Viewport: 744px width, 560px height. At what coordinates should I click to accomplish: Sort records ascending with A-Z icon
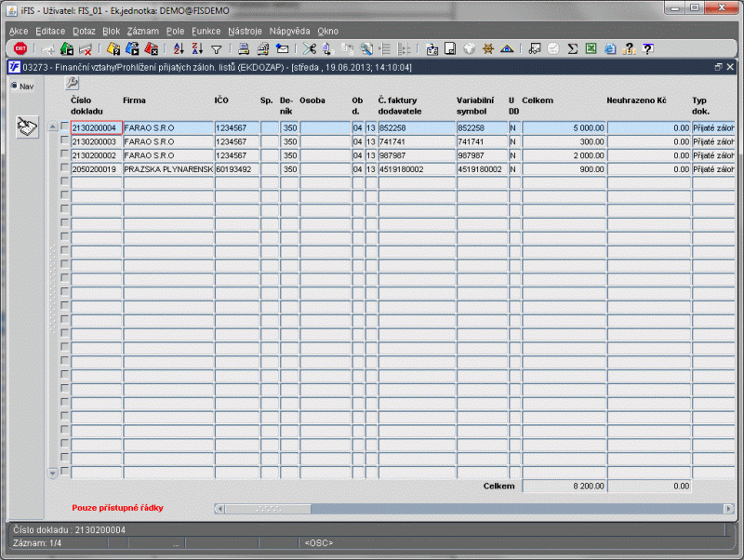click(x=179, y=48)
